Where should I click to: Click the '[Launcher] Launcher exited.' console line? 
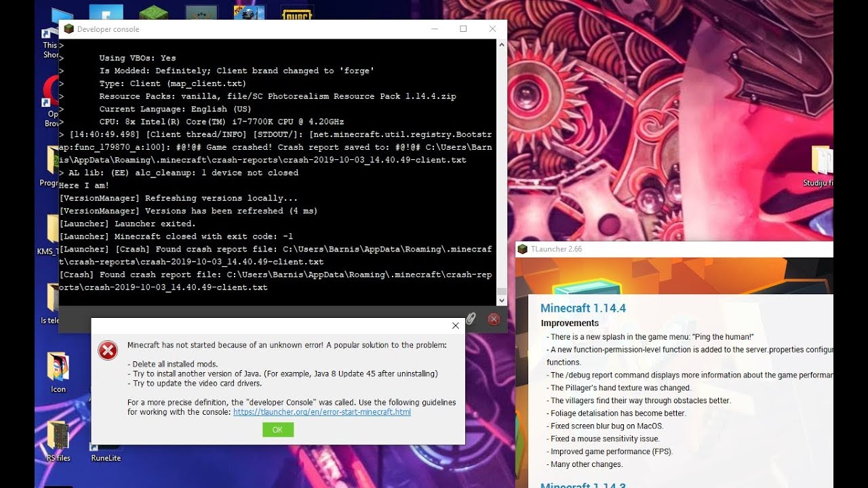coord(127,224)
